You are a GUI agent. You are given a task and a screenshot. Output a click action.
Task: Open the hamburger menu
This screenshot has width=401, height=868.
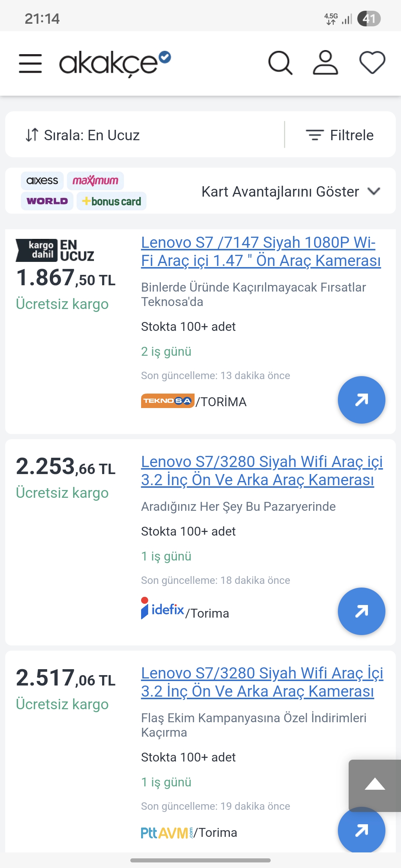(x=30, y=63)
